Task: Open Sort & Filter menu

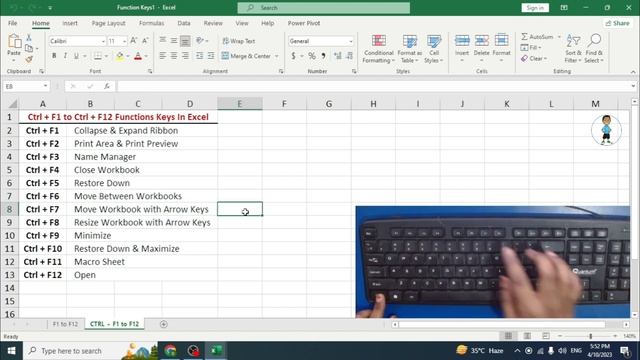Action: 573,49
